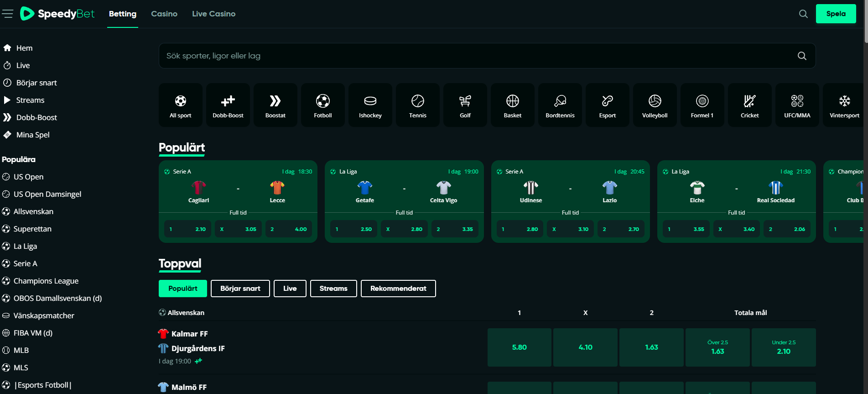Select the Populärt filter tab

coord(183,289)
